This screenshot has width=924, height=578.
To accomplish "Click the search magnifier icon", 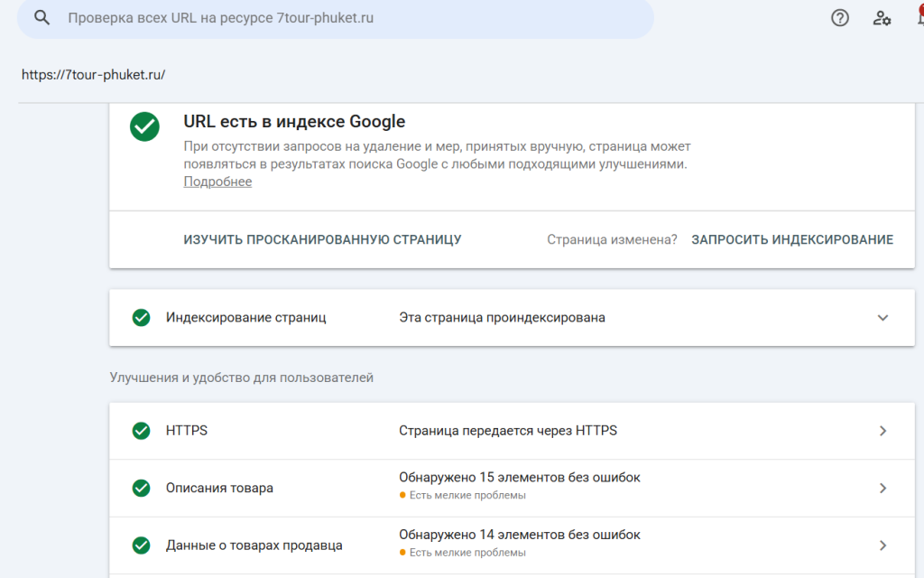I will click(42, 18).
